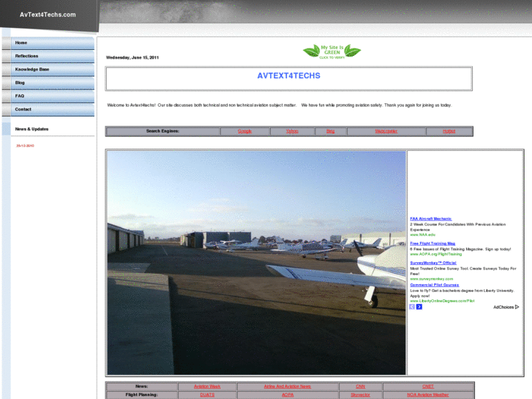The image size is (532, 399).
Task: Click the airport ramp photo
Action: [256, 263]
